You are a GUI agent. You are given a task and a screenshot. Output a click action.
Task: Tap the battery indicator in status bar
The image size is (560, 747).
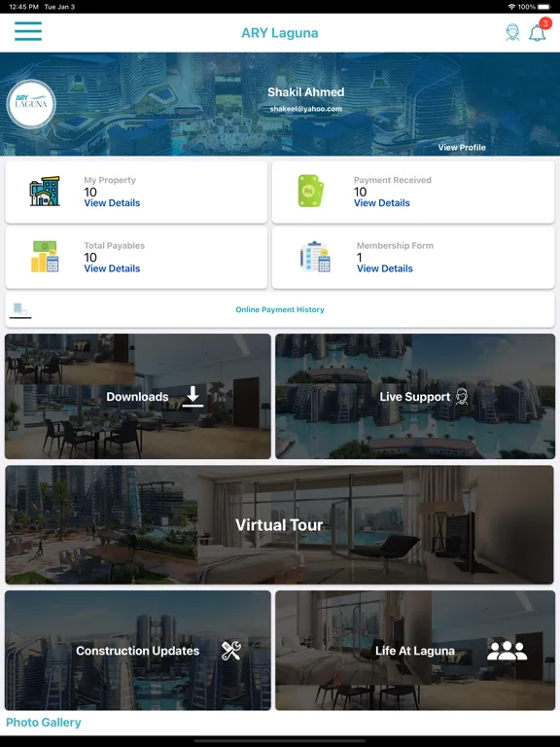click(x=543, y=7)
